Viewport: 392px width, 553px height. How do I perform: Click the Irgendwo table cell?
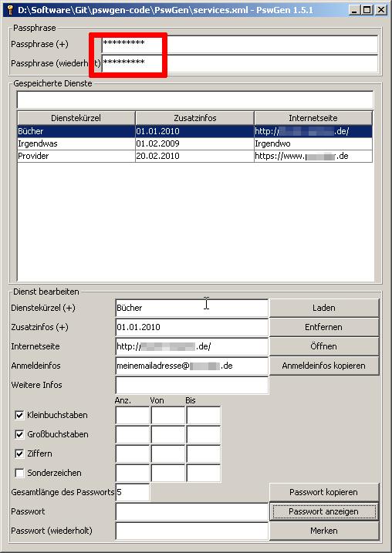tap(313, 143)
